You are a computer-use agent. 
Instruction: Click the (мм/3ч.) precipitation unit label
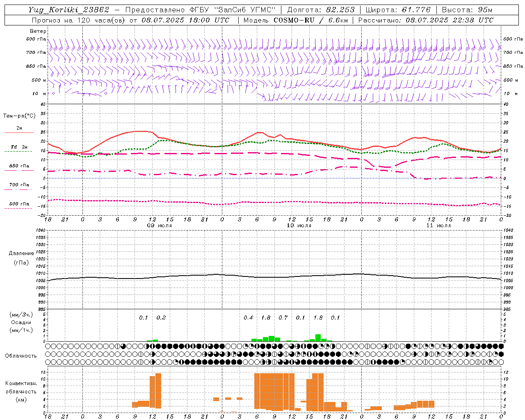[x=21, y=315]
